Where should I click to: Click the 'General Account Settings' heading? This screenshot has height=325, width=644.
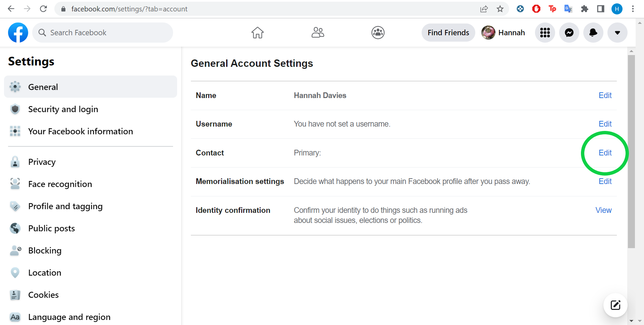252,63
